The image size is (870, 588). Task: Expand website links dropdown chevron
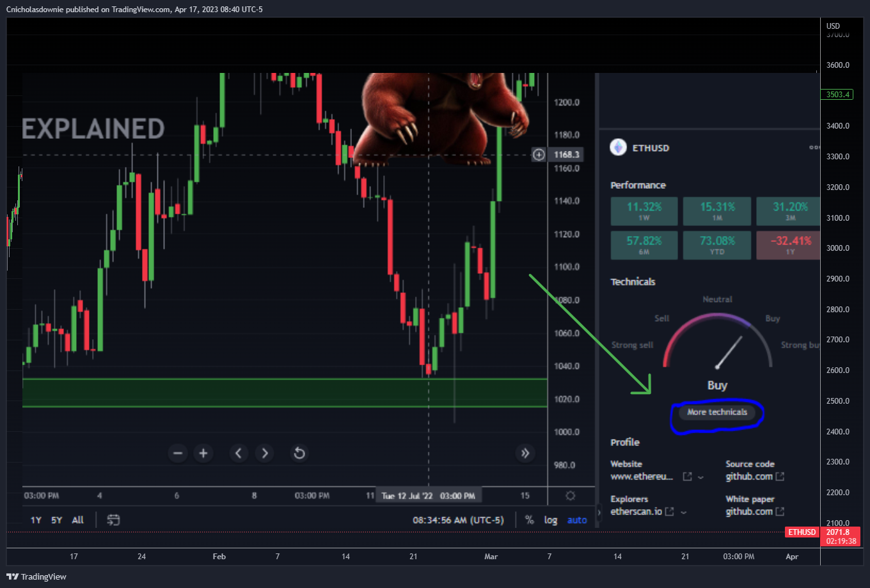coord(700,477)
